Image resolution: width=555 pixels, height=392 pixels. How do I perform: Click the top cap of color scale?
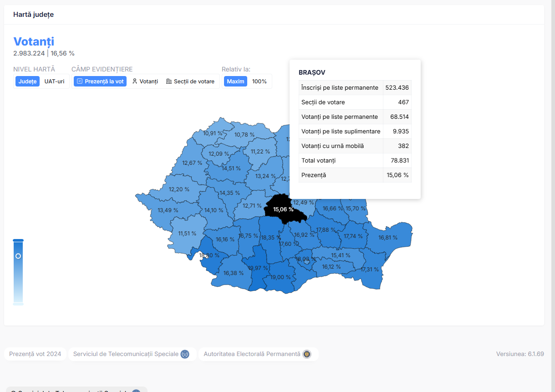point(18,240)
